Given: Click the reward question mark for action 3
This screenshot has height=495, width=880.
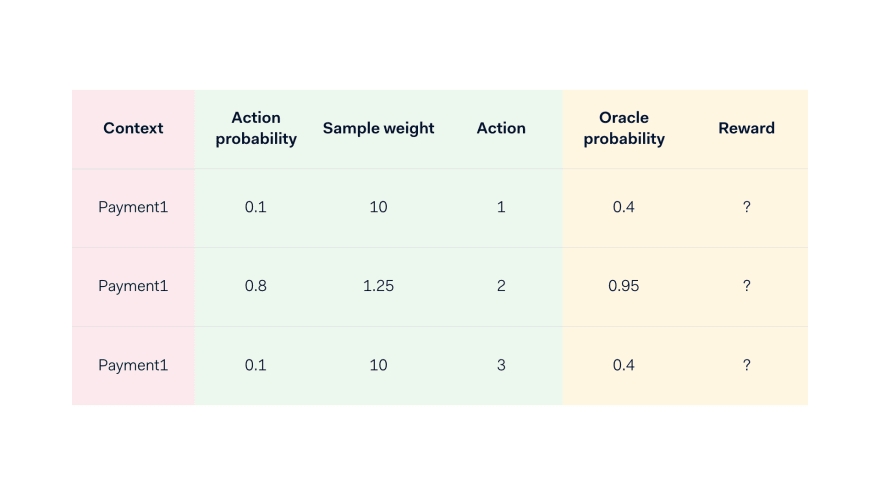Looking at the screenshot, I should (x=746, y=365).
